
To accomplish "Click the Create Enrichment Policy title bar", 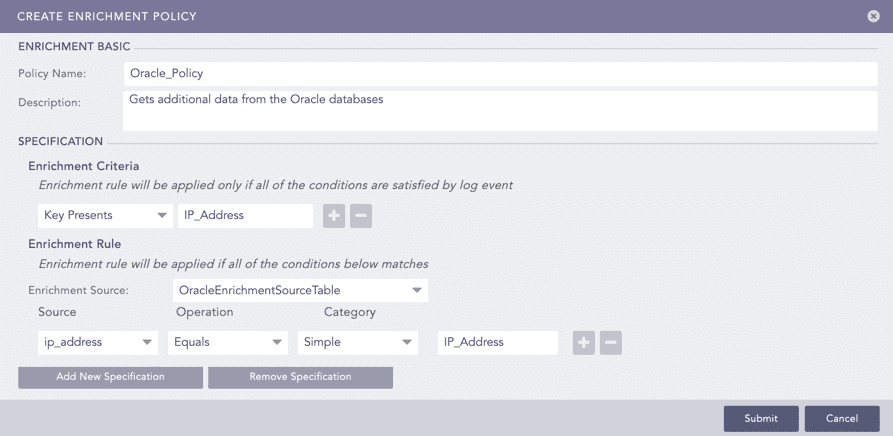I will (x=400, y=16).
